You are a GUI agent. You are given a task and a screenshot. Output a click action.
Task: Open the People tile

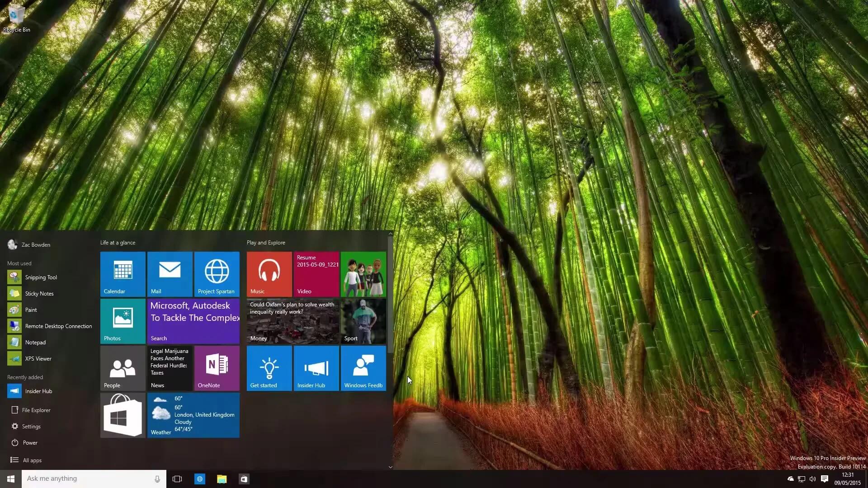(x=123, y=368)
